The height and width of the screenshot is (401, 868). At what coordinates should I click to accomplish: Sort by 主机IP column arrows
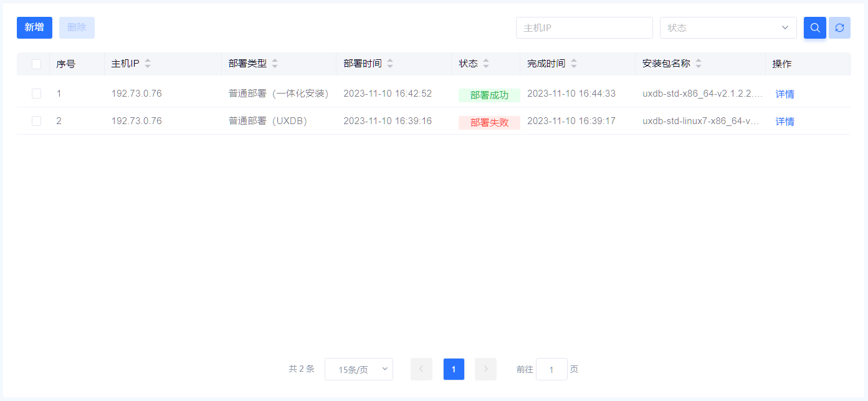point(148,64)
